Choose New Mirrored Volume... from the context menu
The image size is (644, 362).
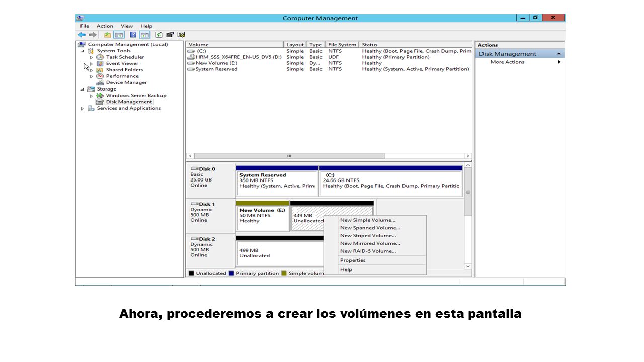click(375, 243)
